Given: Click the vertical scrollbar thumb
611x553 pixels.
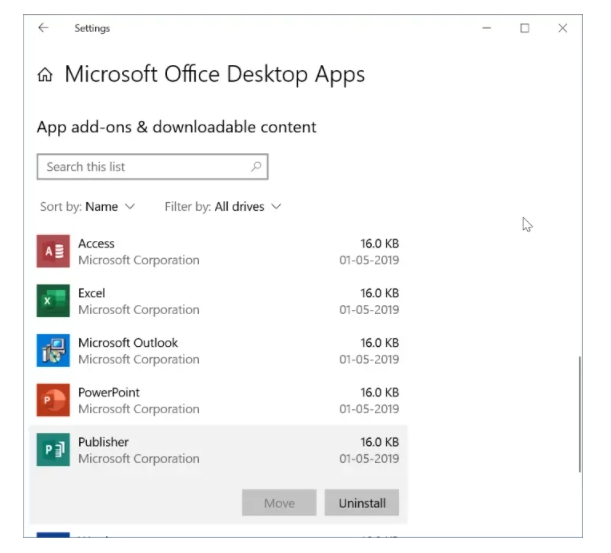Looking at the screenshot, I should tap(580, 414).
